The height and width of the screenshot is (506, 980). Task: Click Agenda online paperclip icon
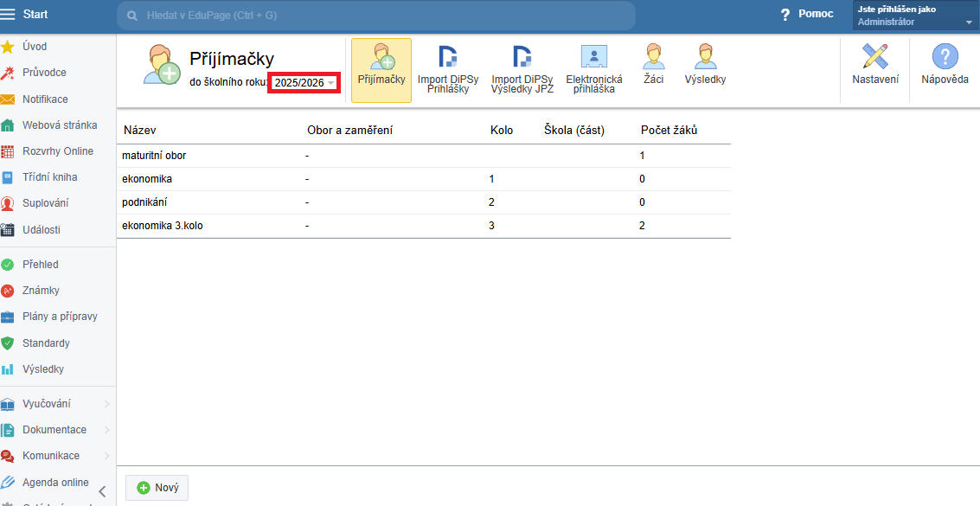point(8,483)
